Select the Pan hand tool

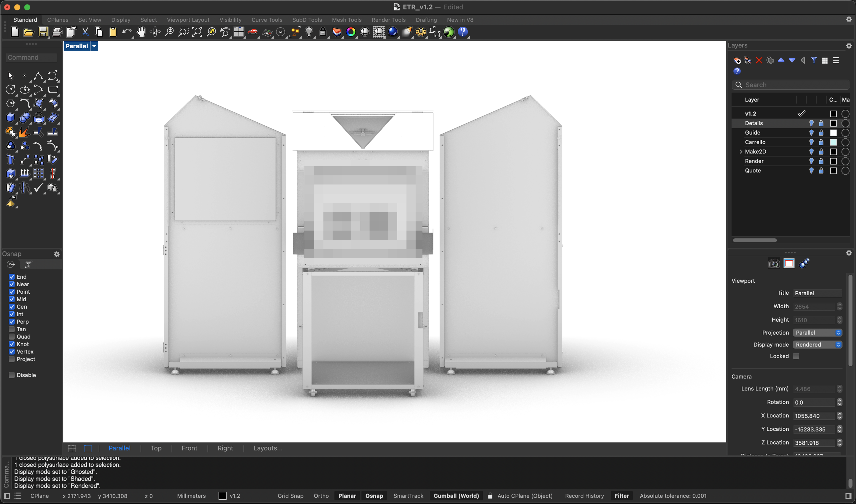tap(141, 32)
